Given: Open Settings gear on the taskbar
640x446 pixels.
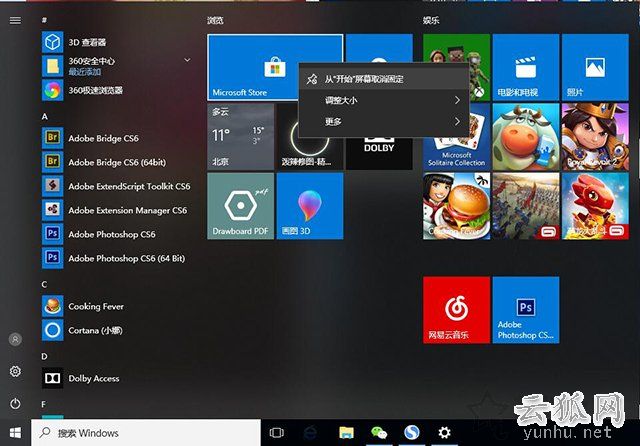Looking at the screenshot, I should [x=444, y=433].
